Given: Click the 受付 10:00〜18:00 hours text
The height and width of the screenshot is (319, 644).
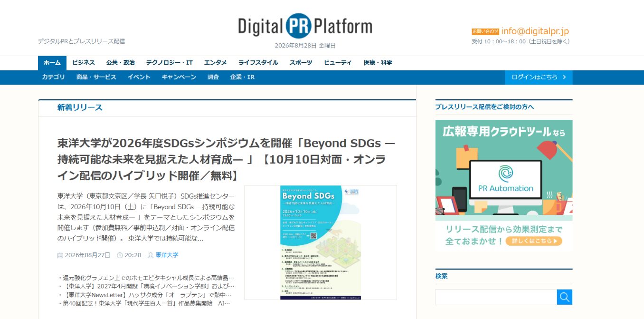Looking at the screenshot, I should pyautogui.click(x=521, y=41).
